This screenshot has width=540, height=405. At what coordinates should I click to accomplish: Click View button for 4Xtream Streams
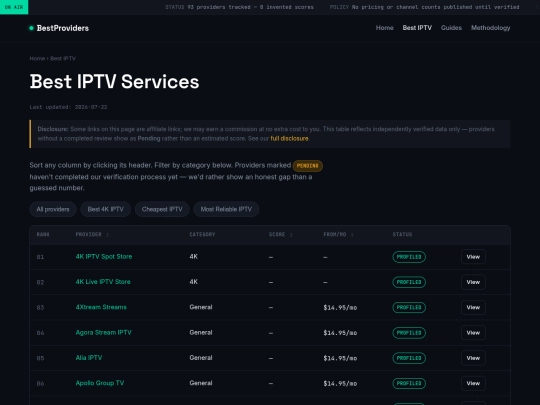click(473, 308)
